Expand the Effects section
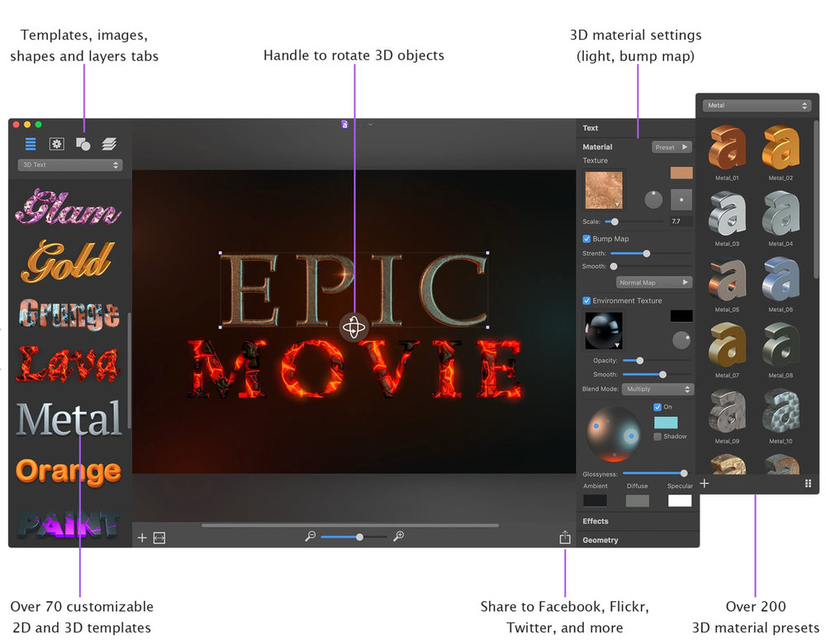 596,521
